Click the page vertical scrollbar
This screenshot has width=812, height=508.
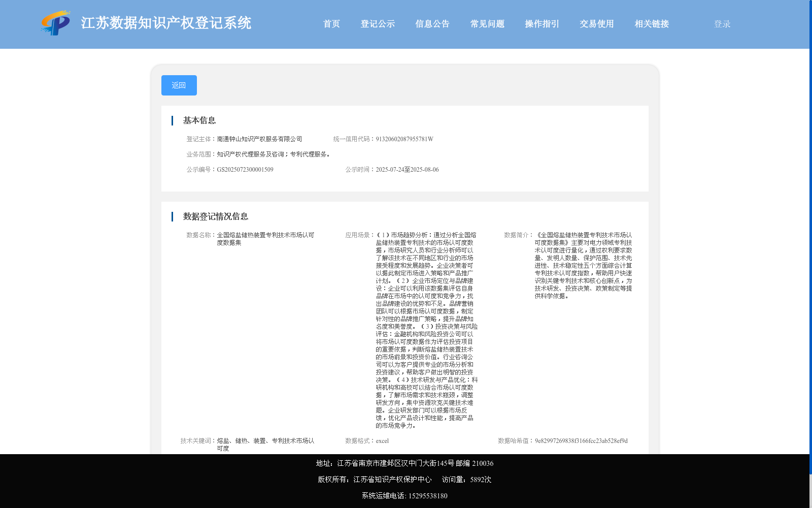(x=810, y=238)
